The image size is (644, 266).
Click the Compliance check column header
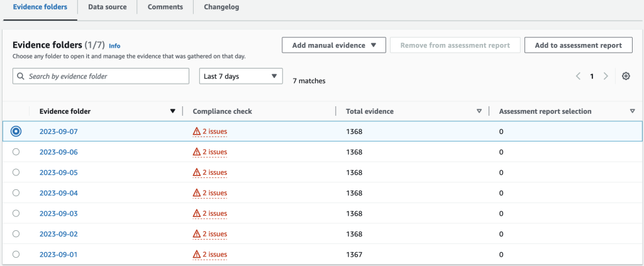tap(222, 111)
